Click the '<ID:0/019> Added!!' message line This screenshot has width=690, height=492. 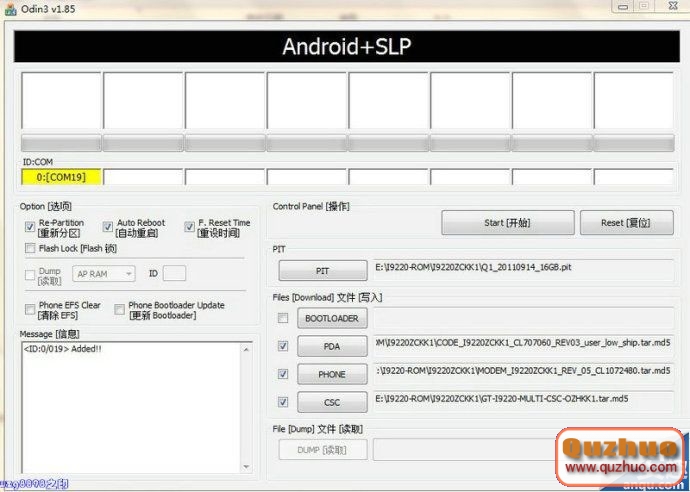62,349
